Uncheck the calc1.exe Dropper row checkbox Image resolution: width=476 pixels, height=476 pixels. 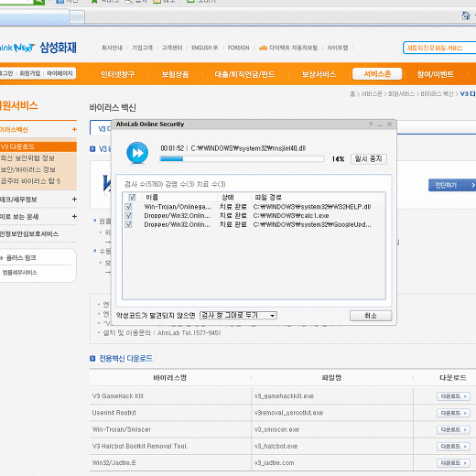pyautogui.click(x=128, y=216)
